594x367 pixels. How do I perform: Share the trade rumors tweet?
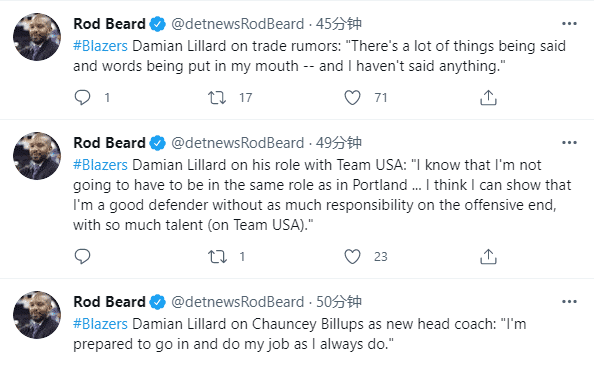488,98
